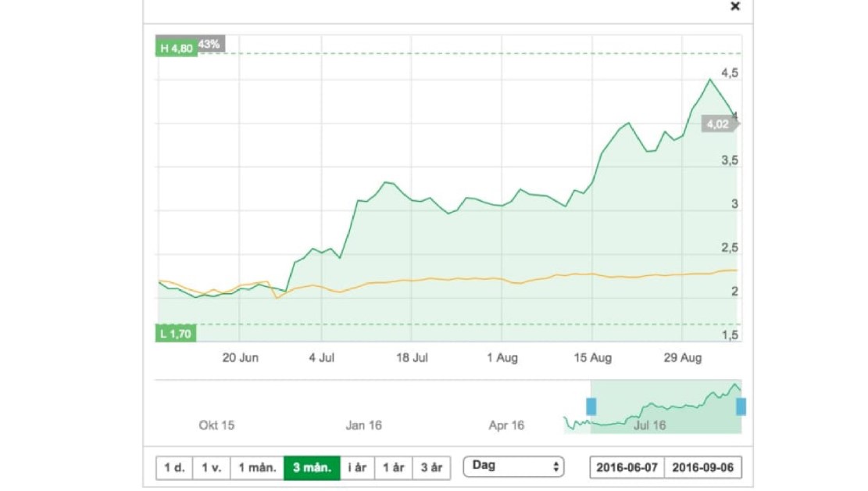Click the grey 43% change badge
This screenshot has width=868, height=491.
tap(209, 45)
